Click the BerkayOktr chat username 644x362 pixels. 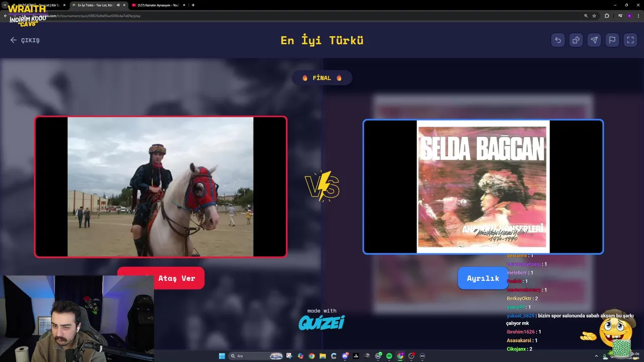tap(519, 299)
